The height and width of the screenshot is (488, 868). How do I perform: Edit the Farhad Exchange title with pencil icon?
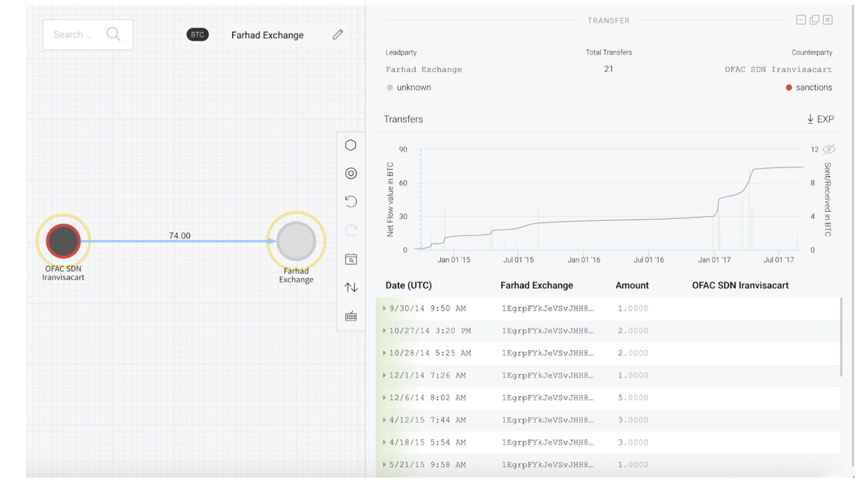tap(338, 35)
